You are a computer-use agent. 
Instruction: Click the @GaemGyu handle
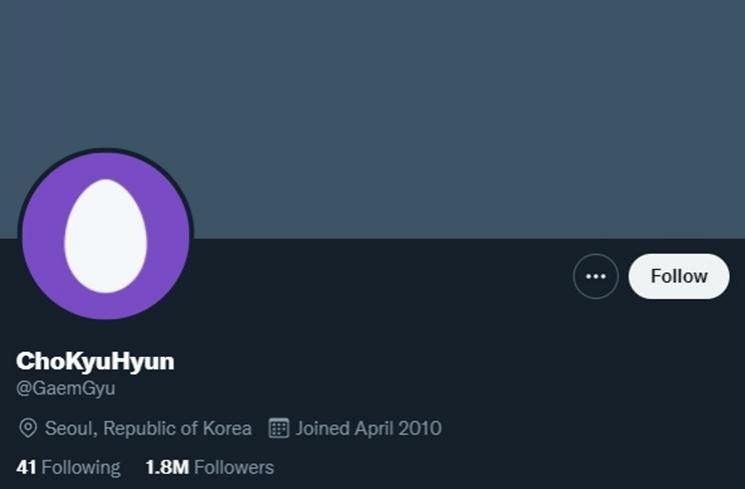(x=66, y=388)
